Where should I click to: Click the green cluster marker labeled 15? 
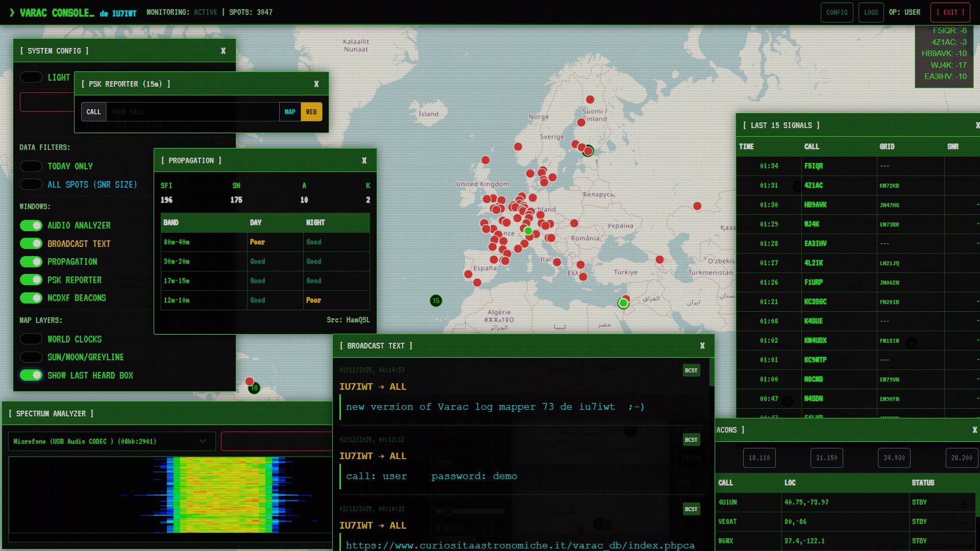(x=436, y=300)
